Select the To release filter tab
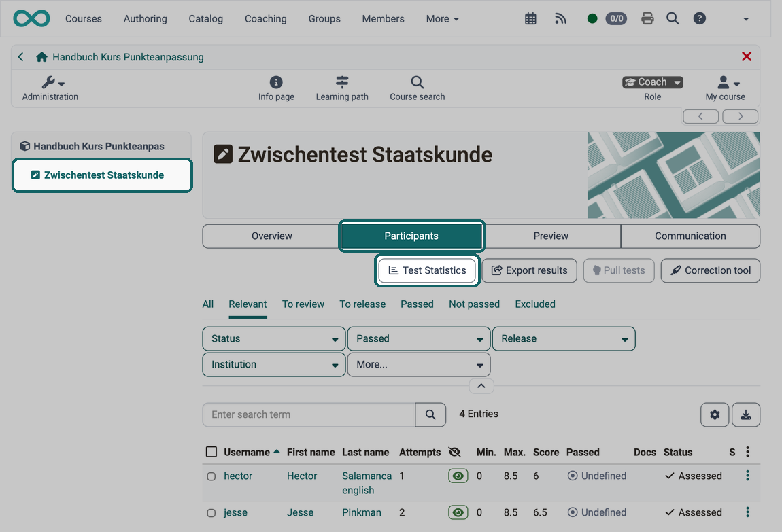 pyautogui.click(x=362, y=304)
